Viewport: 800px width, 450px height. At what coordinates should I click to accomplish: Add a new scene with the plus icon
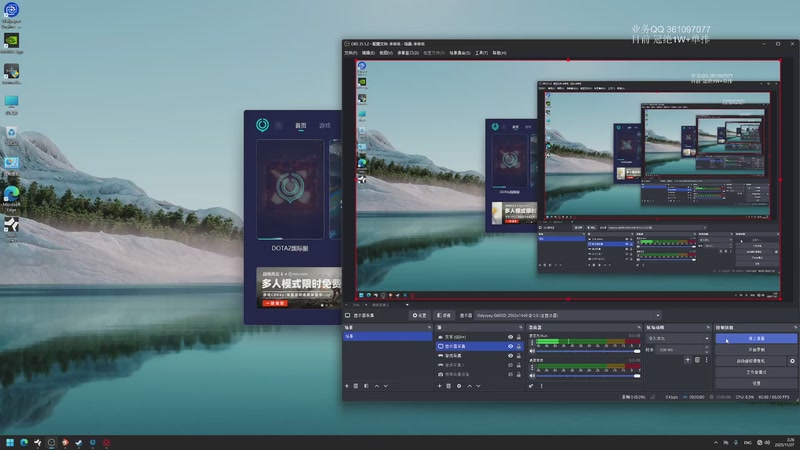pos(347,386)
